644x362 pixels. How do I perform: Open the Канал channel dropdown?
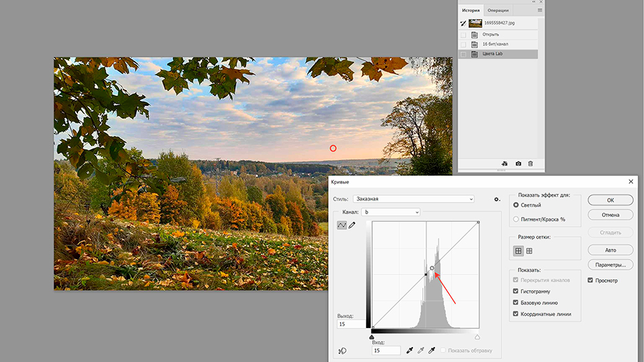pos(390,212)
